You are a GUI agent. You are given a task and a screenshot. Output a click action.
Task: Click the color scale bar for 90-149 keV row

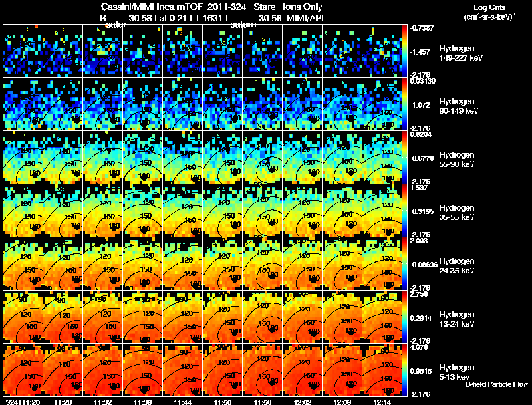(x=404, y=104)
